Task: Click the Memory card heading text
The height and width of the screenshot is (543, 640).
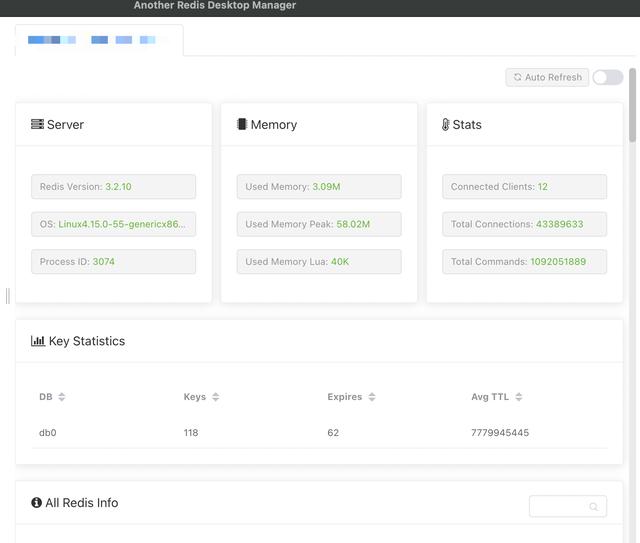Action: [274, 125]
